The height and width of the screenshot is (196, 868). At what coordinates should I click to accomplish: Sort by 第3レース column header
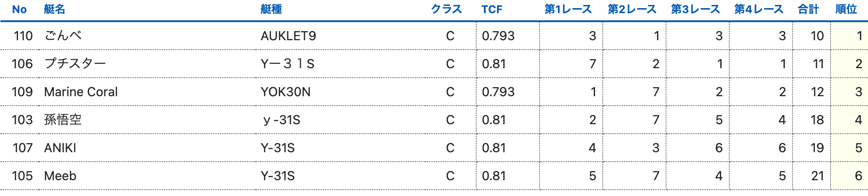click(x=695, y=9)
